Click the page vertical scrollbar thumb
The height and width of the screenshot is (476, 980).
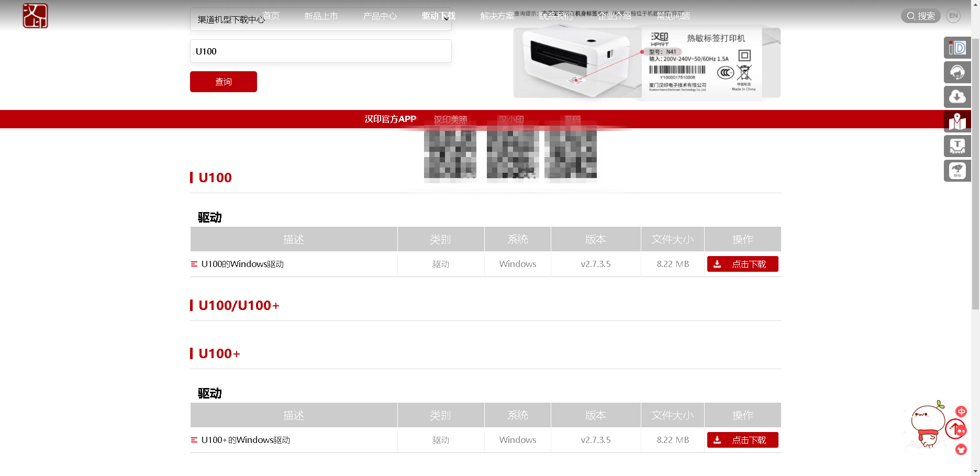[x=975, y=173]
